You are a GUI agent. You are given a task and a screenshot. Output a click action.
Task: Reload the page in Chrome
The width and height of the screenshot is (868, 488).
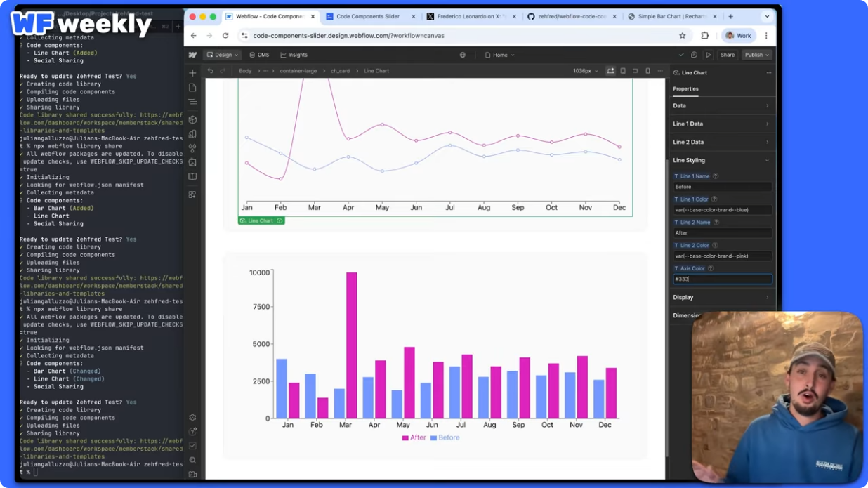[225, 36]
